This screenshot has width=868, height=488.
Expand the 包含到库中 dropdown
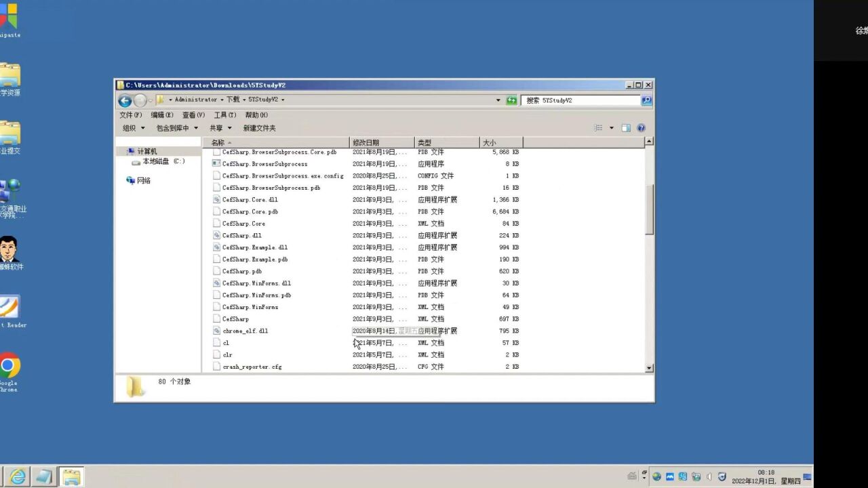point(177,128)
